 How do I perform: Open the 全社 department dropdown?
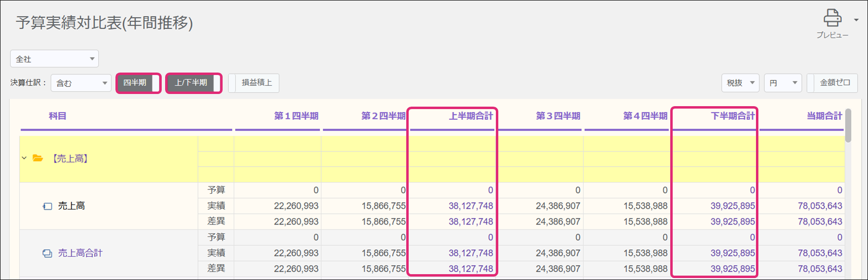(54, 59)
